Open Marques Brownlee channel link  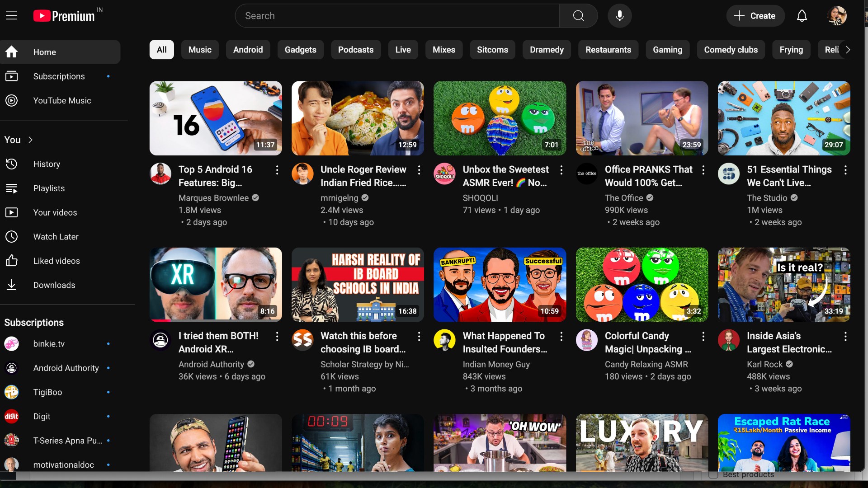[213, 198]
